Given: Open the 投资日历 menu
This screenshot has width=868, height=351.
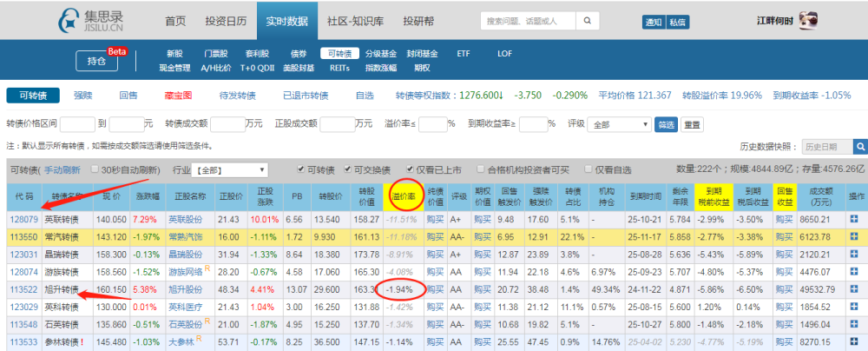Looking at the screenshot, I should (226, 22).
